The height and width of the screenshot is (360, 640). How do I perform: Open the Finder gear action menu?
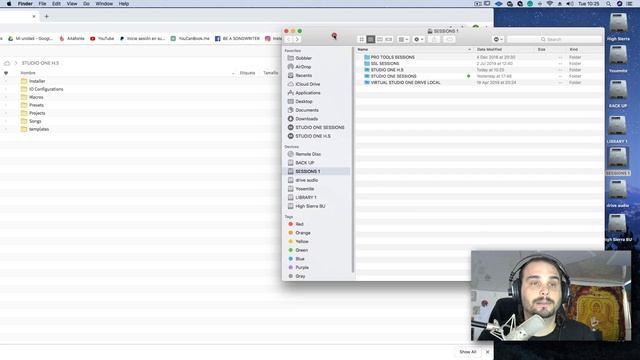tap(419, 39)
